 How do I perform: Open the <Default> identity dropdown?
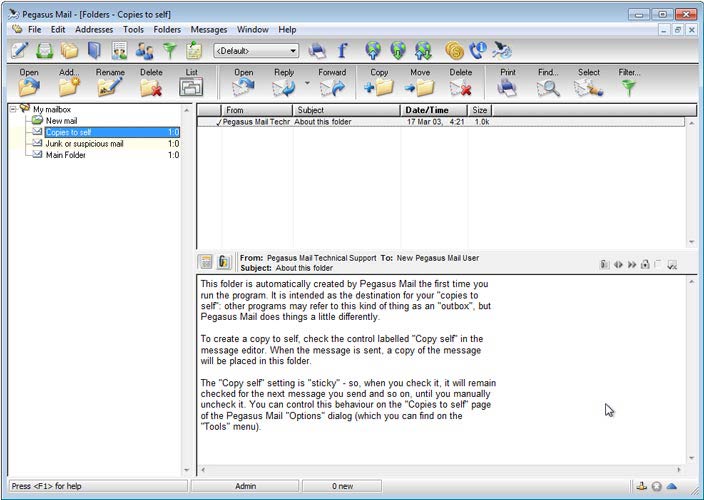pos(292,50)
